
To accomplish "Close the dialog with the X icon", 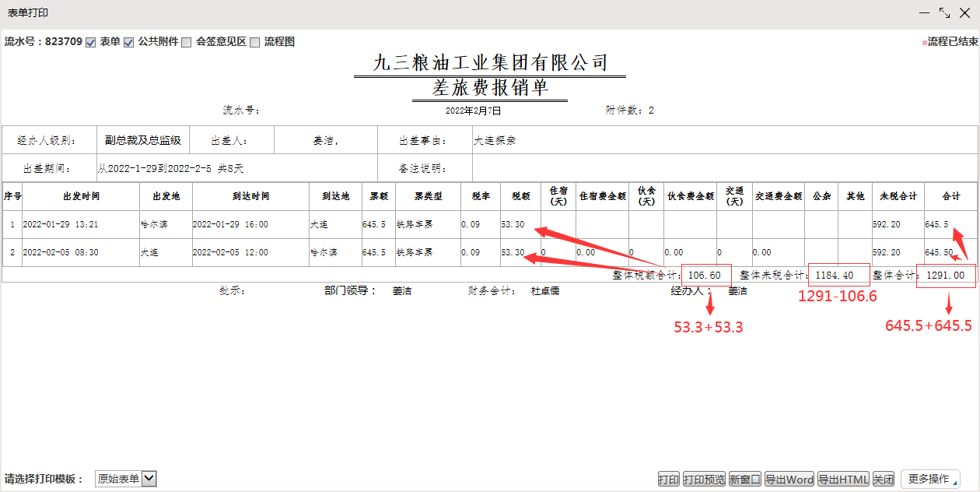I will coord(964,13).
